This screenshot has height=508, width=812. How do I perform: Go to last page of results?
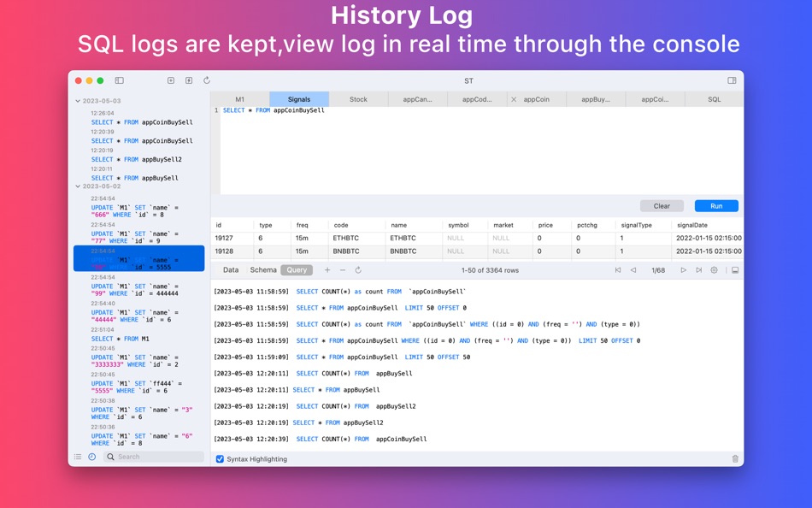[x=698, y=270]
